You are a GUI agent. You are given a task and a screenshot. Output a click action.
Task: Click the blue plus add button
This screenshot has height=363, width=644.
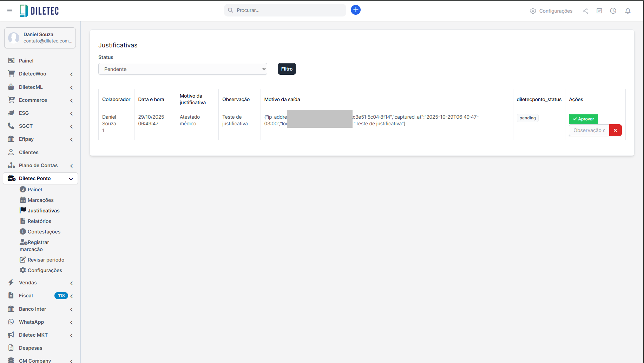click(355, 10)
